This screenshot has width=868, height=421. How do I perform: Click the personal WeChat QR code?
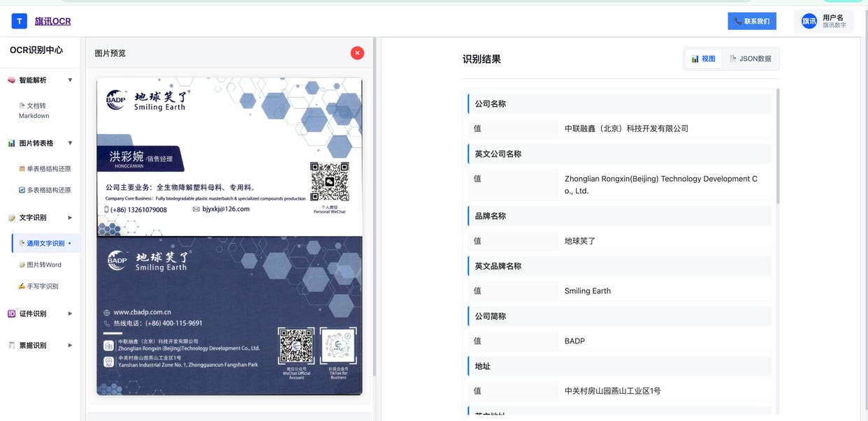click(329, 182)
